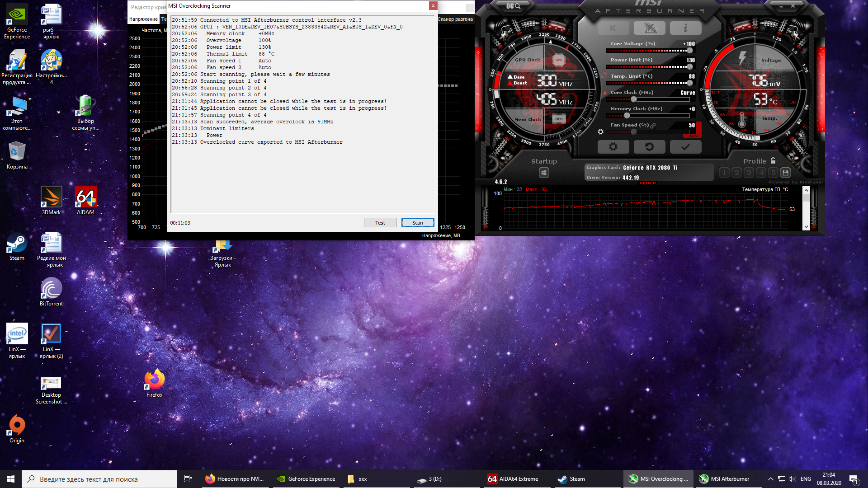Reset settings with the revert arrow button
The width and height of the screenshot is (868, 488).
tap(649, 147)
